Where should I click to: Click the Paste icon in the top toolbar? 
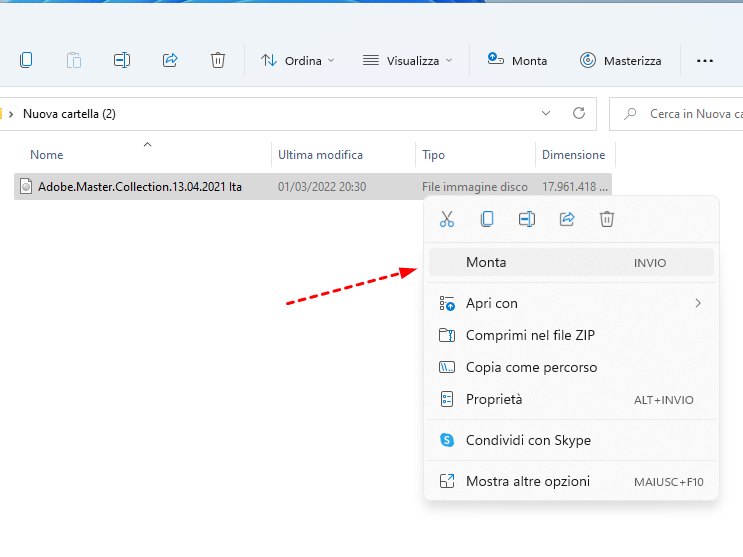(74, 60)
